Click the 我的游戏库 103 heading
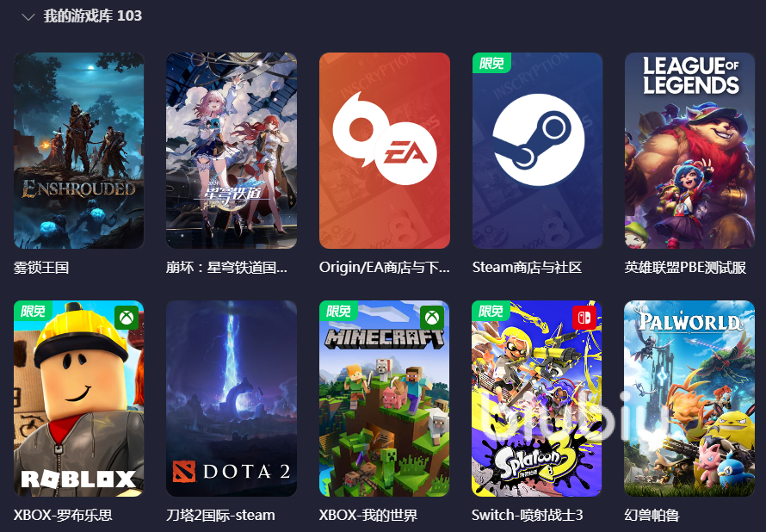The width and height of the screenshot is (766, 532). [x=93, y=16]
